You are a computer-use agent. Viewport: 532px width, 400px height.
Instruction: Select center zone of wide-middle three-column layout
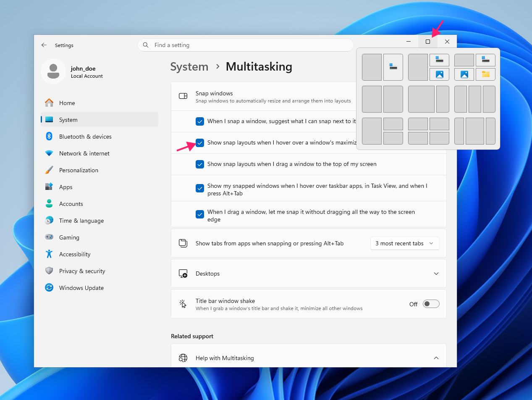pos(475,131)
